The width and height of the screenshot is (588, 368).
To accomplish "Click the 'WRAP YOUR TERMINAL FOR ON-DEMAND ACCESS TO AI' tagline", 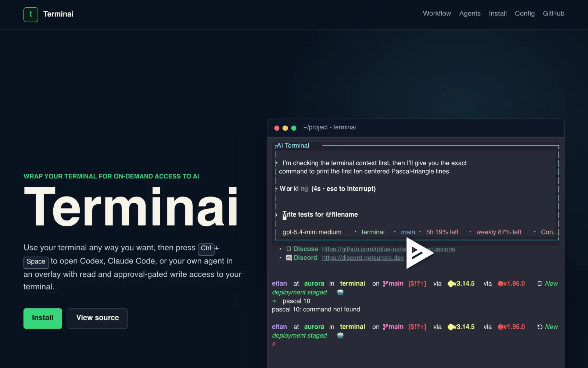I will pyautogui.click(x=111, y=176).
